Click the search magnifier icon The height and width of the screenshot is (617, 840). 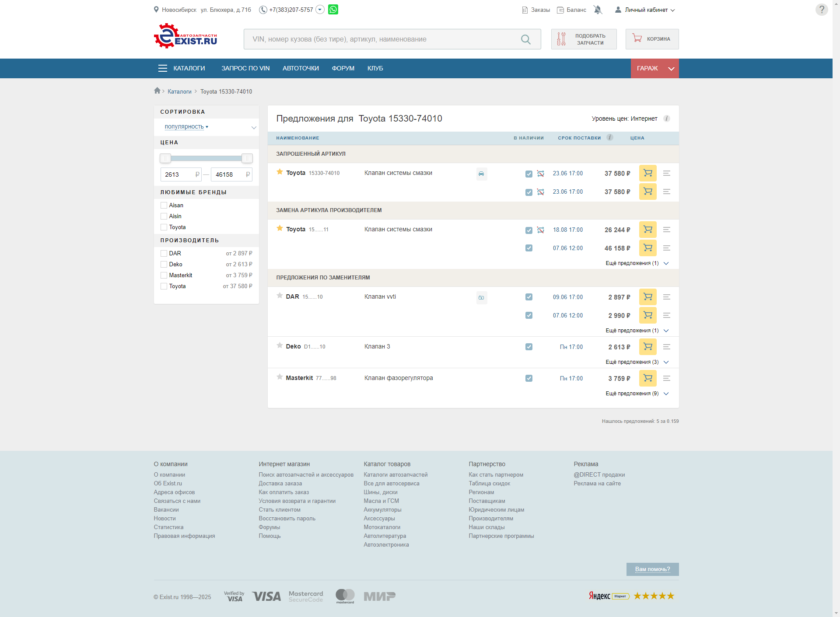pyautogui.click(x=525, y=39)
